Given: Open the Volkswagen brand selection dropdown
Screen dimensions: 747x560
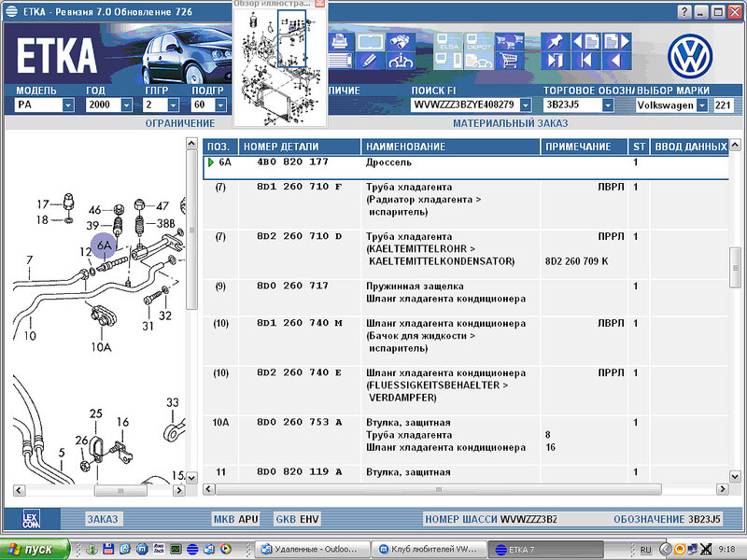Looking at the screenshot, I should pos(702,105).
